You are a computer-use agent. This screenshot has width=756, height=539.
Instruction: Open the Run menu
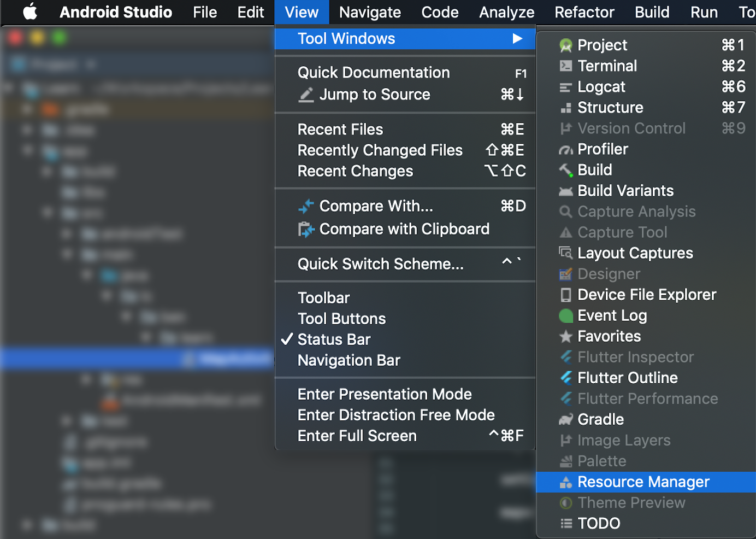[704, 12]
